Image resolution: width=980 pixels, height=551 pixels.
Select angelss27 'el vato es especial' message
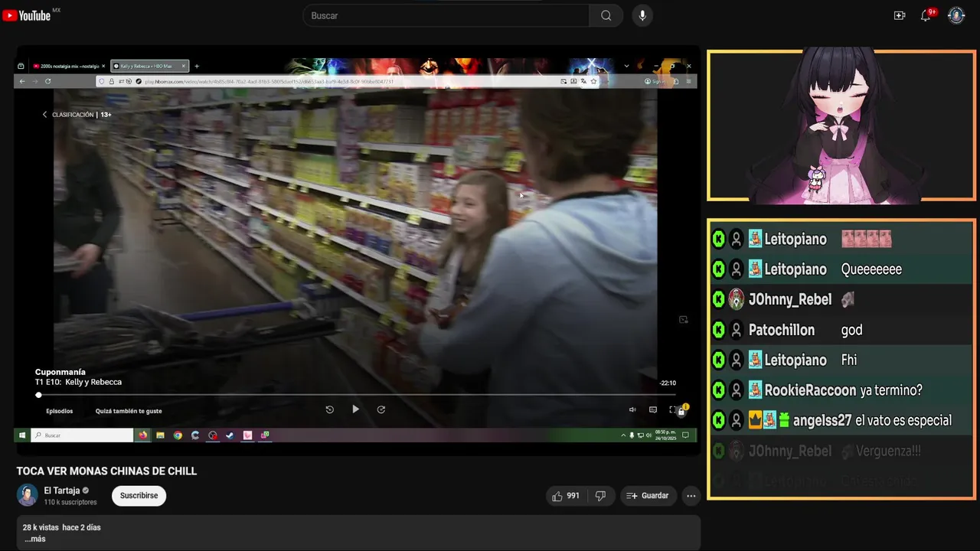click(903, 420)
